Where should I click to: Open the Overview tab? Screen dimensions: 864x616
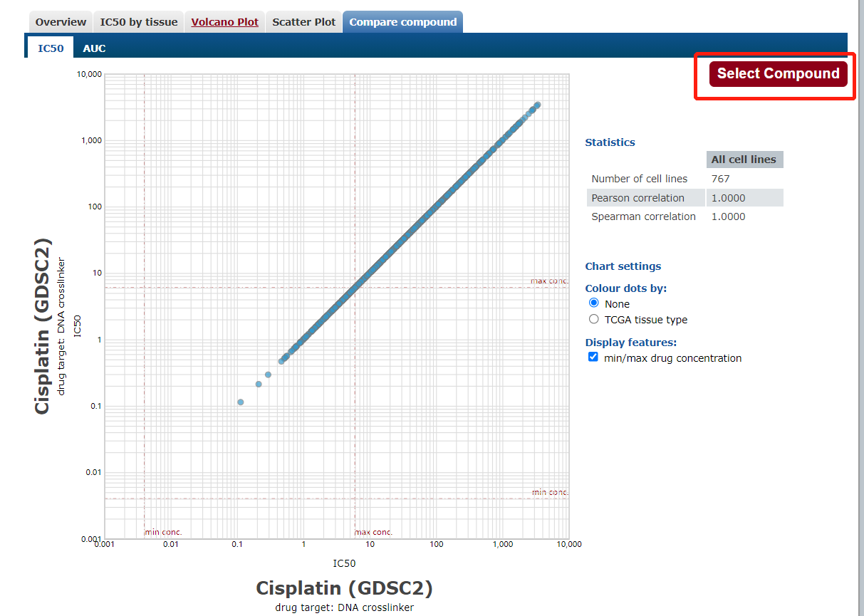pyautogui.click(x=61, y=22)
